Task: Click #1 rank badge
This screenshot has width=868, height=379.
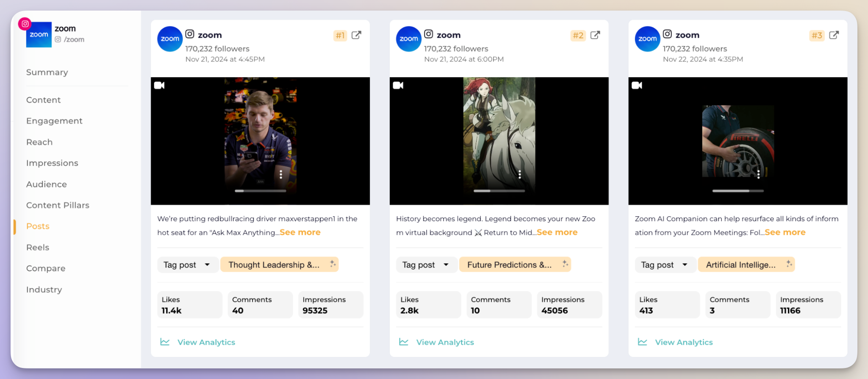Action: click(340, 35)
